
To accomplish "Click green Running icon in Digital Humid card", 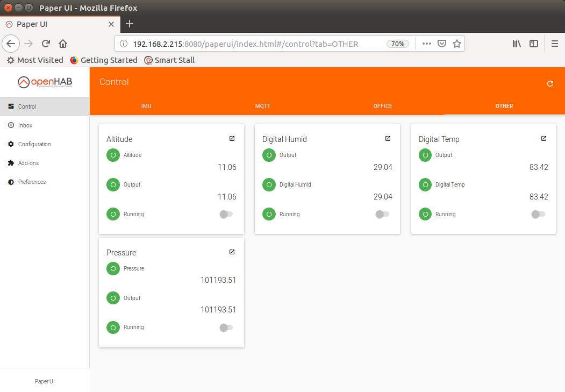I will pos(269,214).
